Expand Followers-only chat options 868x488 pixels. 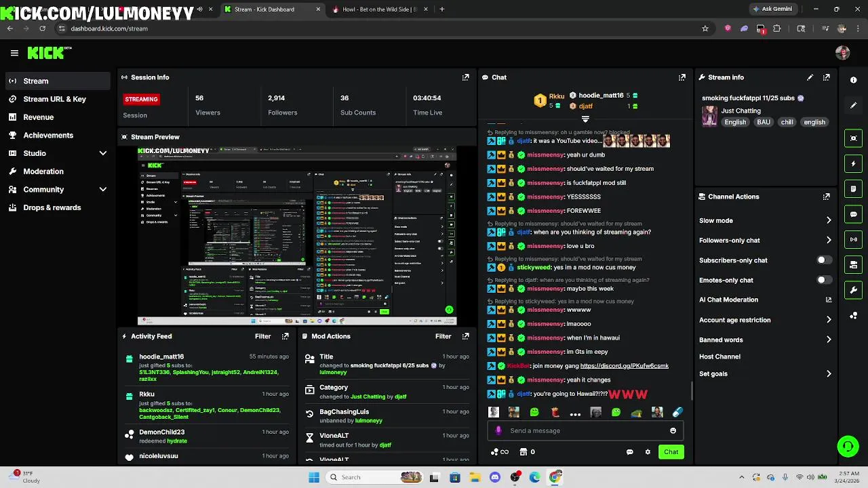pyautogui.click(x=829, y=240)
